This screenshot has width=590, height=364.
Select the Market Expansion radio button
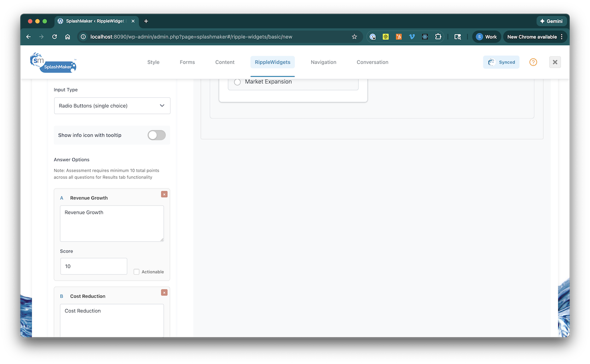(x=237, y=82)
